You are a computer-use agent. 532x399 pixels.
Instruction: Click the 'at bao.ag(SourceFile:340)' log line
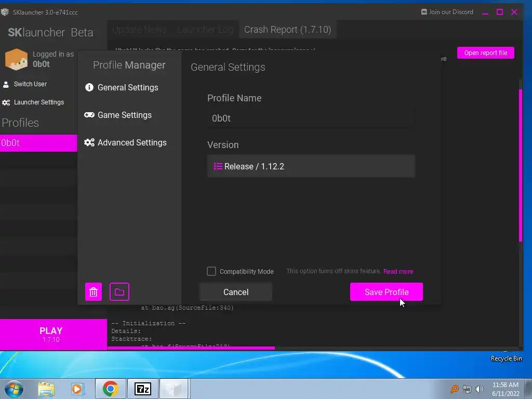click(x=187, y=308)
